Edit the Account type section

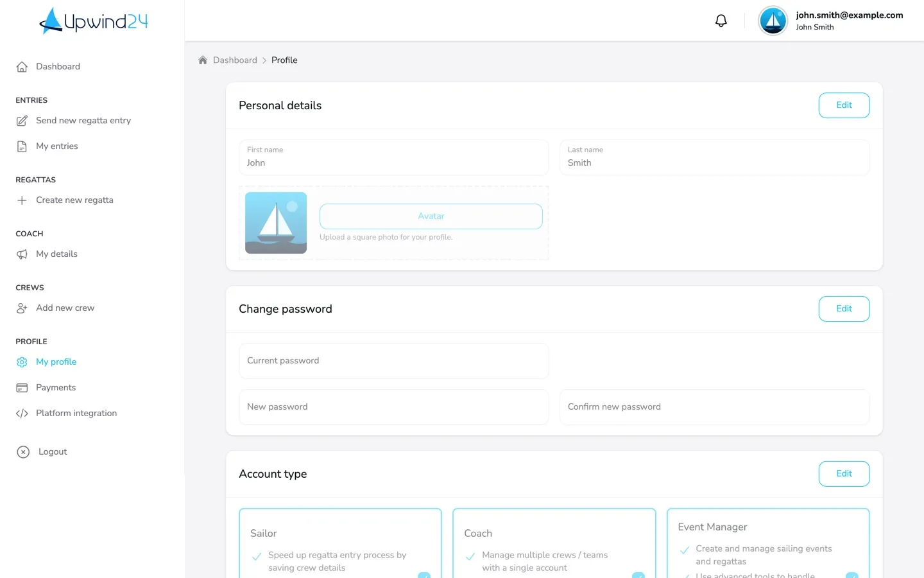coord(844,474)
